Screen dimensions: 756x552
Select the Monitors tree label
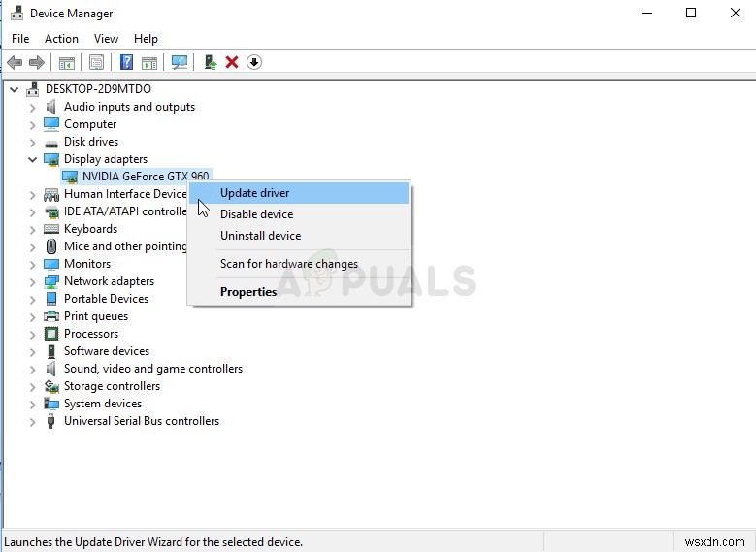87,264
